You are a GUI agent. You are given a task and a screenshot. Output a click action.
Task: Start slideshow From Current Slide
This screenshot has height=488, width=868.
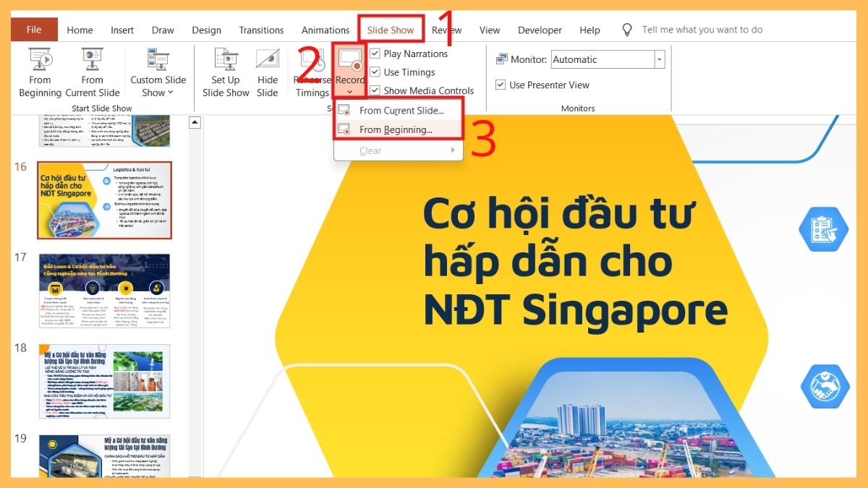tap(92, 71)
